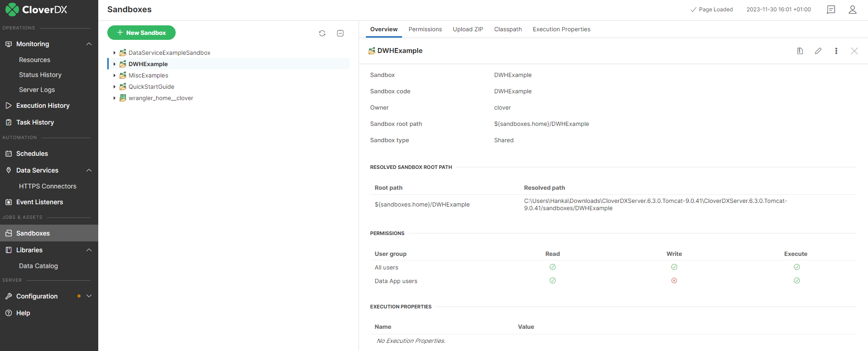The height and width of the screenshot is (351, 868).
Task: Click Data App users Execute check icon
Action: coord(797,281)
